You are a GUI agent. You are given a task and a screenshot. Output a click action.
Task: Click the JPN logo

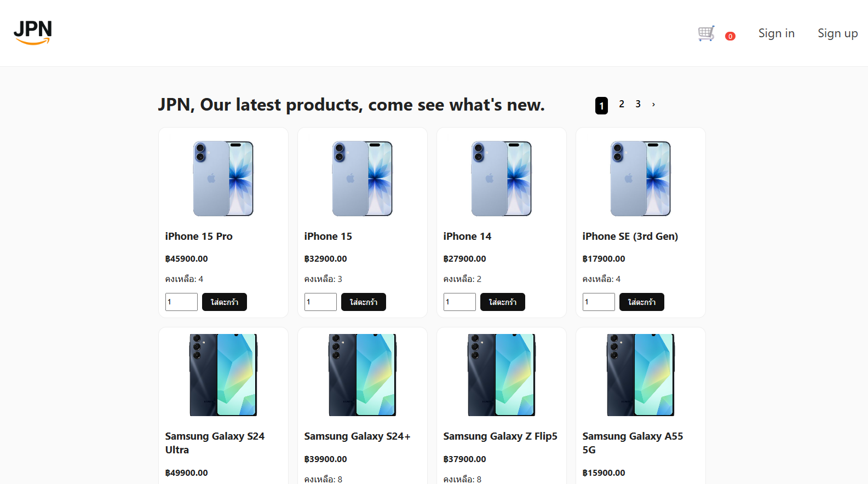tap(33, 32)
